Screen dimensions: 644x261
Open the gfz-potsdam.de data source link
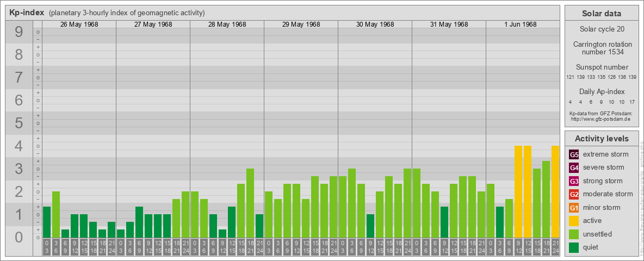(x=602, y=119)
